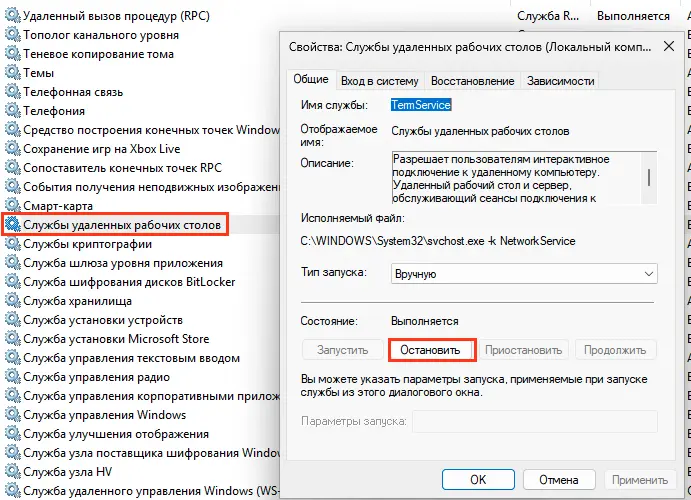Select the TermService name field
Screen dimensions: 691x500
tap(421, 105)
